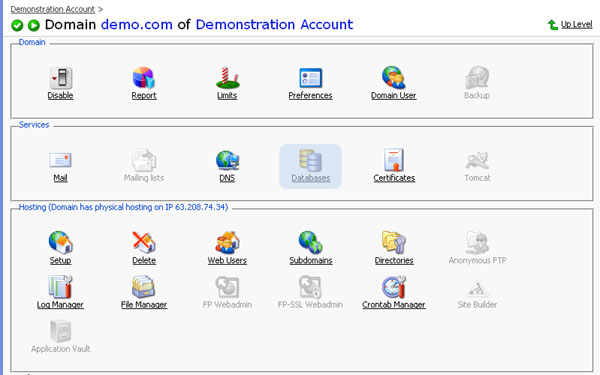The image size is (600, 375).
Task: Click the Application Vault icon
Action: 60,331
